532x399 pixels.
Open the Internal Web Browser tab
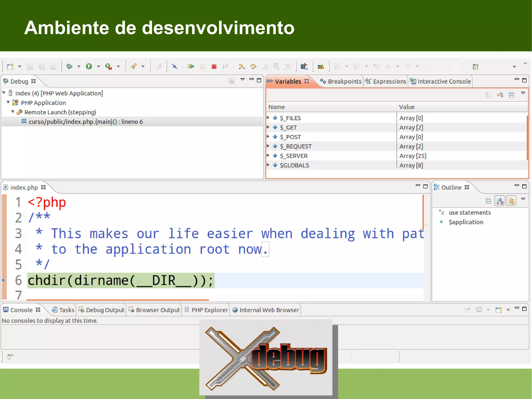pos(265,310)
